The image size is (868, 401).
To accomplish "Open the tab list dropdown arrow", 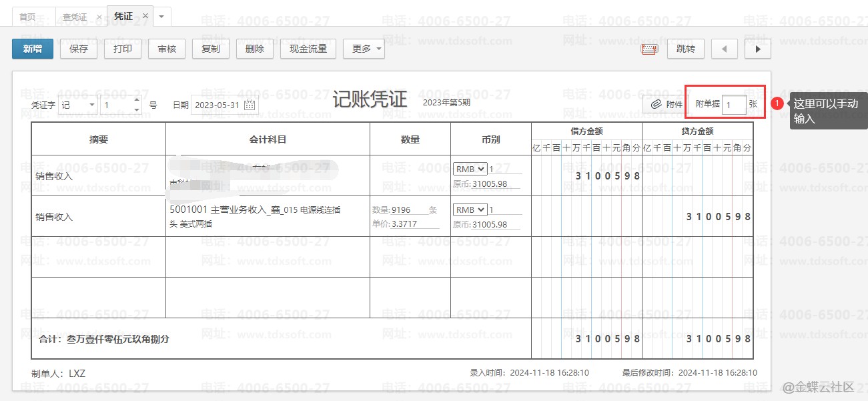I will pyautogui.click(x=162, y=16).
